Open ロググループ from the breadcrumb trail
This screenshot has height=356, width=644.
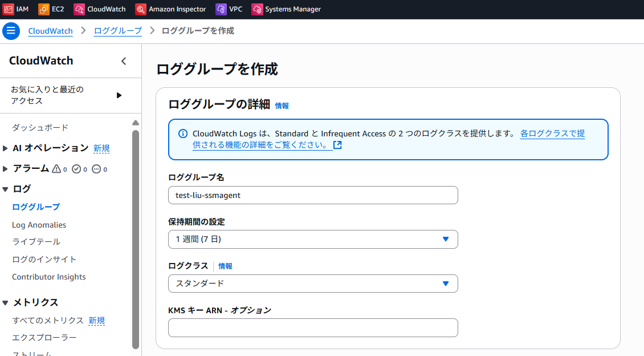coord(117,31)
